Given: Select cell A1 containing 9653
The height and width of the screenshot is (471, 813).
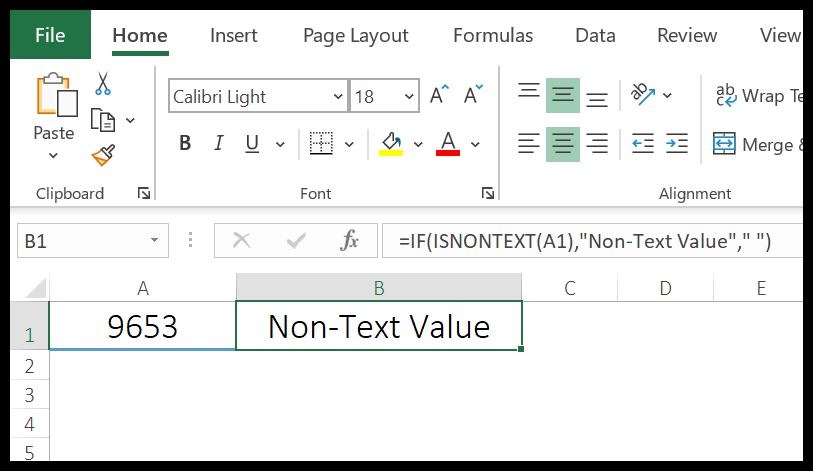Looking at the screenshot, I should [x=143, y=326].
